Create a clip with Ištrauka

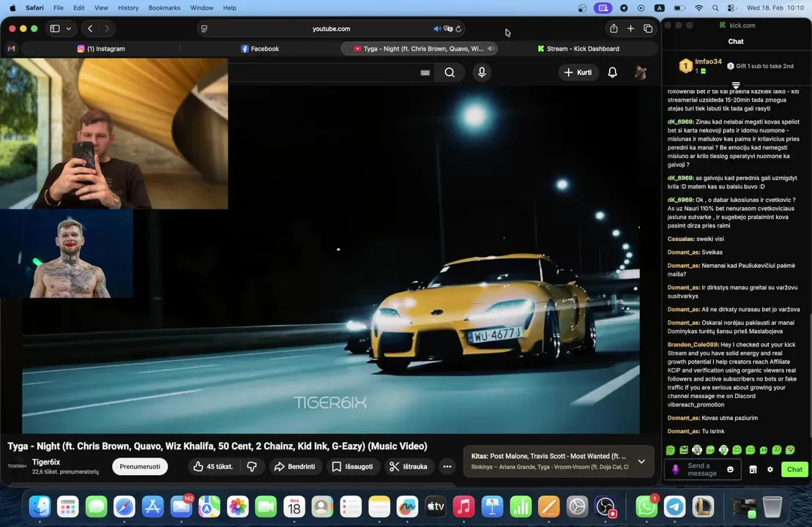click(409, 466)
